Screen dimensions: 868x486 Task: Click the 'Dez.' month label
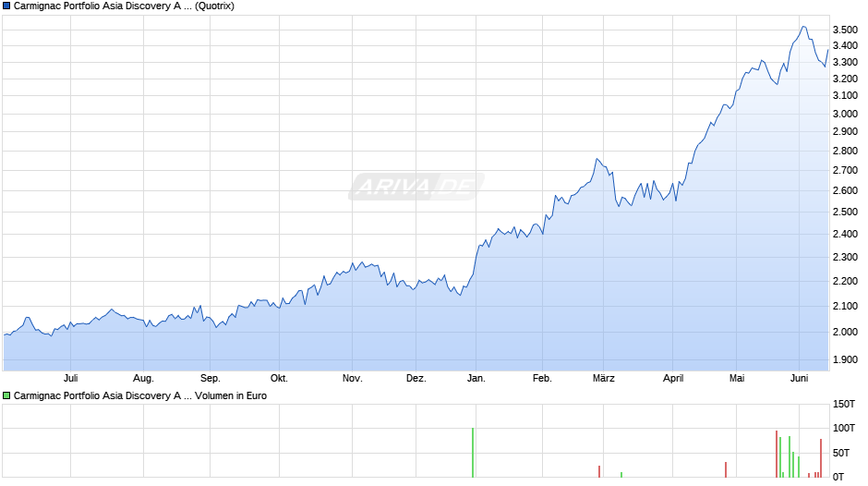(416, 378)
